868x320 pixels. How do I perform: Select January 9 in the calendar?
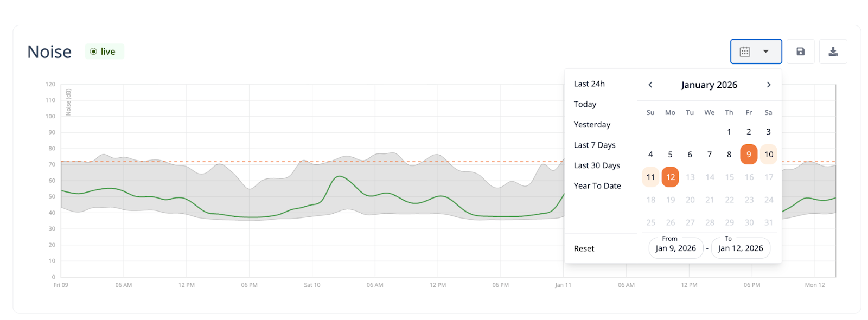click(749, 155)
